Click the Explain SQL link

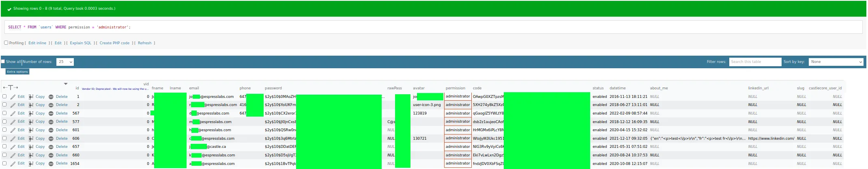tap(81, 43)
